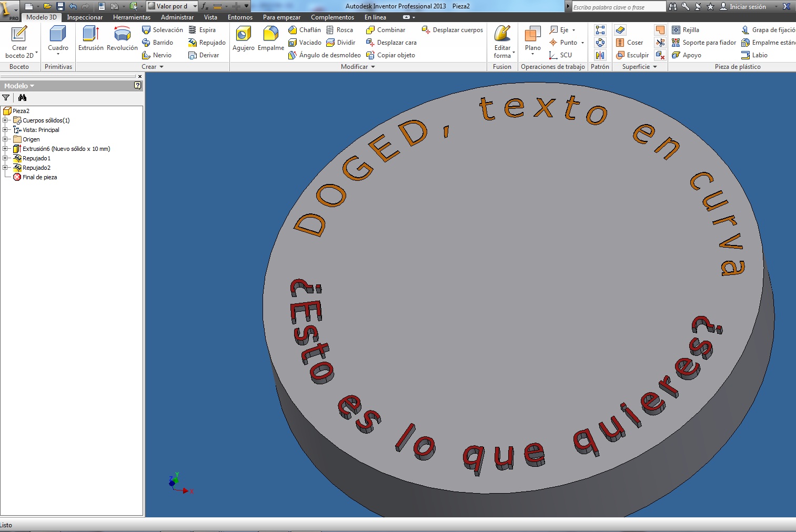The width and height of the screenshot is (796, 532).
Task: Select the Espira tool
Action: (x=202, y=30)
